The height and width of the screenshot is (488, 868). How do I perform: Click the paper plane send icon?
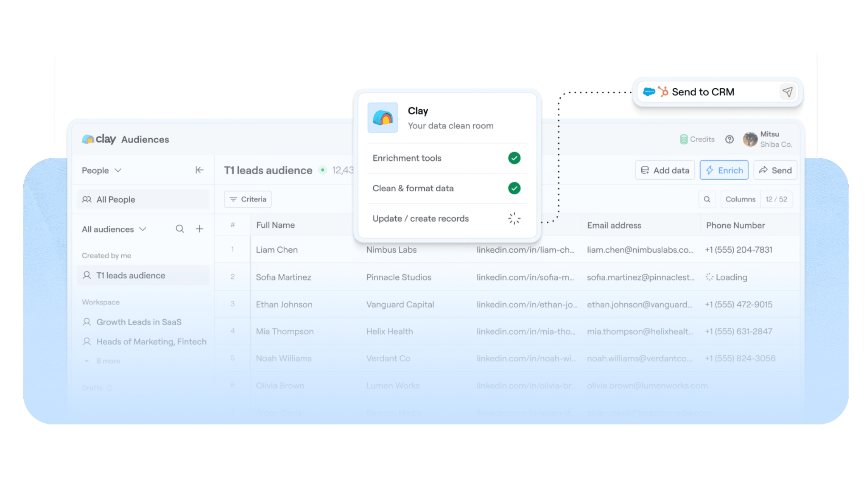point(787,92)
